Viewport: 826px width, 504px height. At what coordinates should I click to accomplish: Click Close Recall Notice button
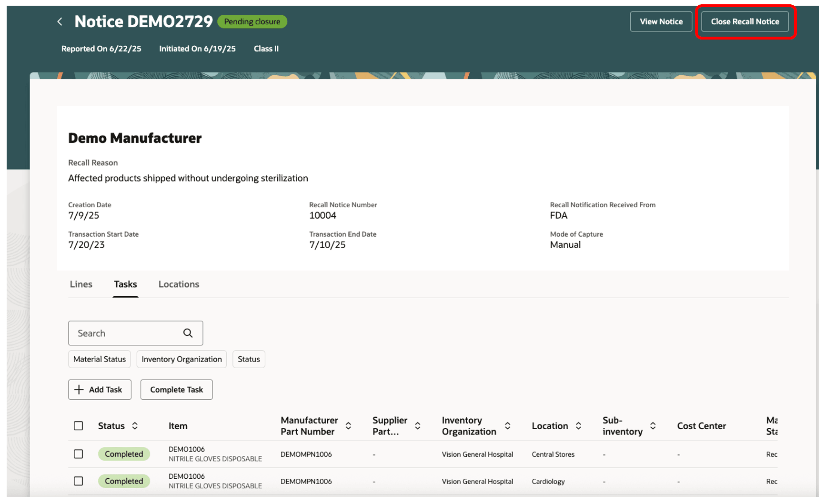(745, 21)
